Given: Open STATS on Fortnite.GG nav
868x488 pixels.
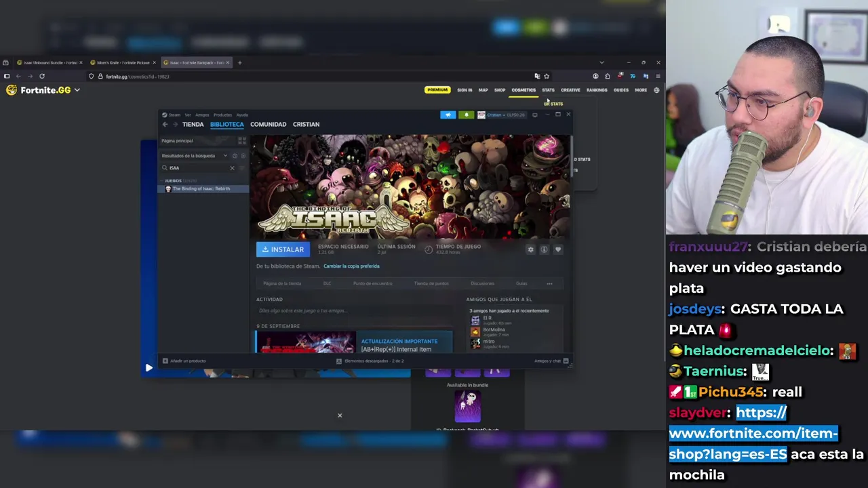Looking at the screenshot, I should tap(548, 90).
